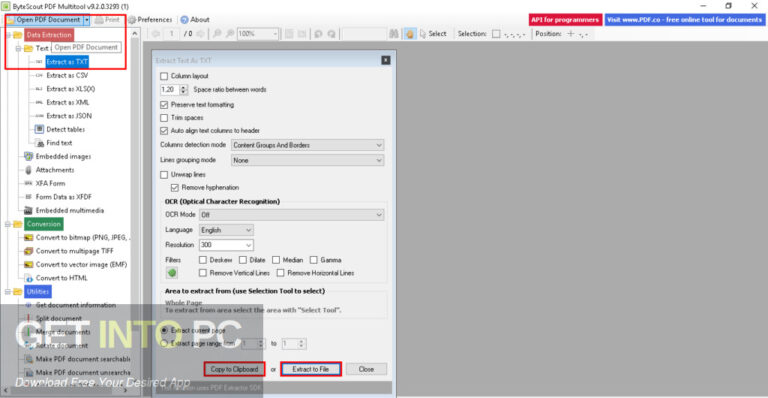
Task: Follow the Visit www.PDF.co link
Action: click(x=684, y=20)
